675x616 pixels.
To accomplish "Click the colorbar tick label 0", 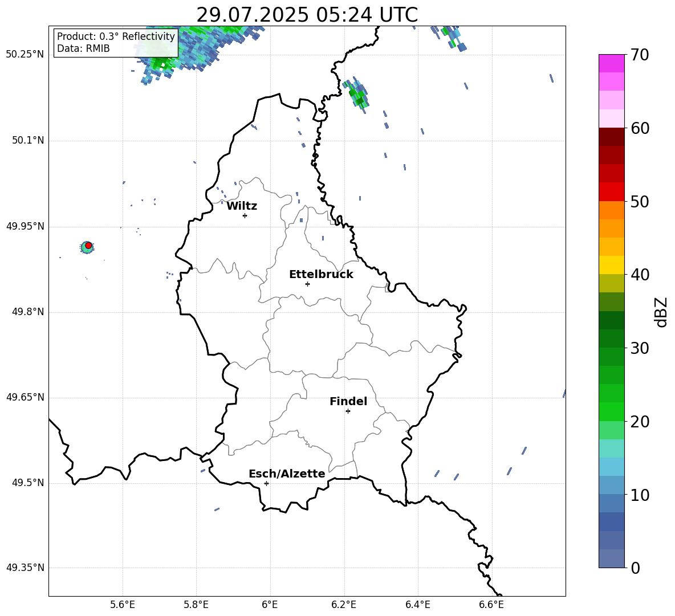I will coord(635,568).
